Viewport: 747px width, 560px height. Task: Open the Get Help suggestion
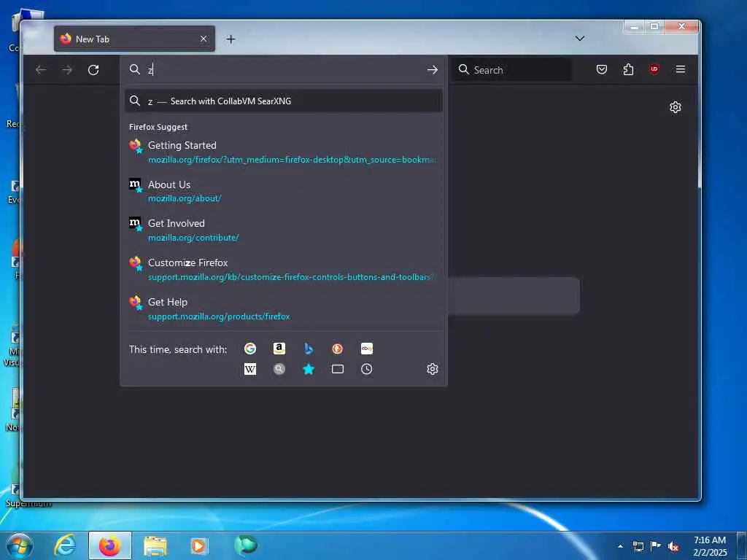(284, 308)
